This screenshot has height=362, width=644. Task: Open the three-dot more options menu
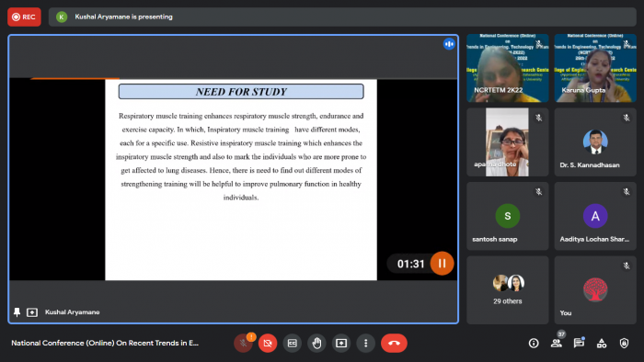click(x=365, y=343)
